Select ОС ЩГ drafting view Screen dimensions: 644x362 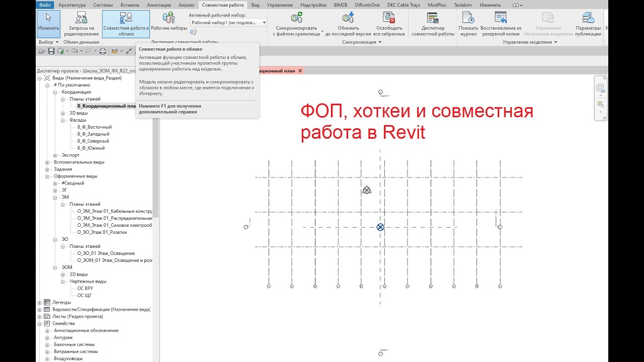pos(85,296)
